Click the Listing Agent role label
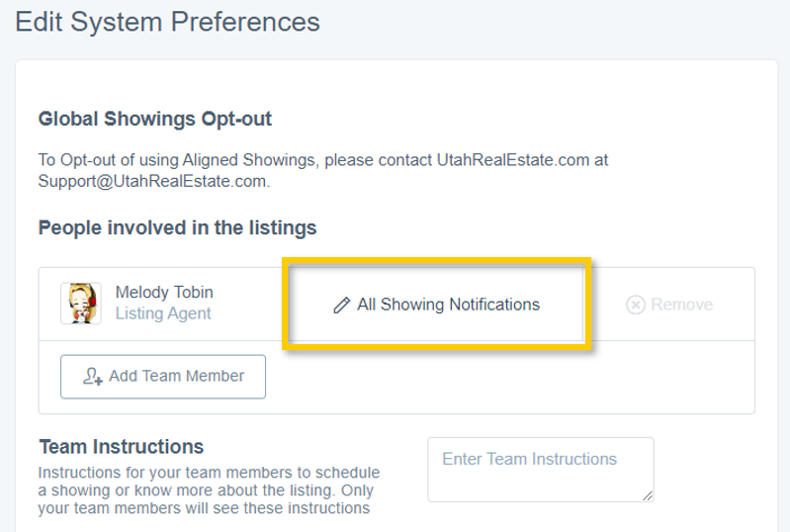 tap(163, 313)
